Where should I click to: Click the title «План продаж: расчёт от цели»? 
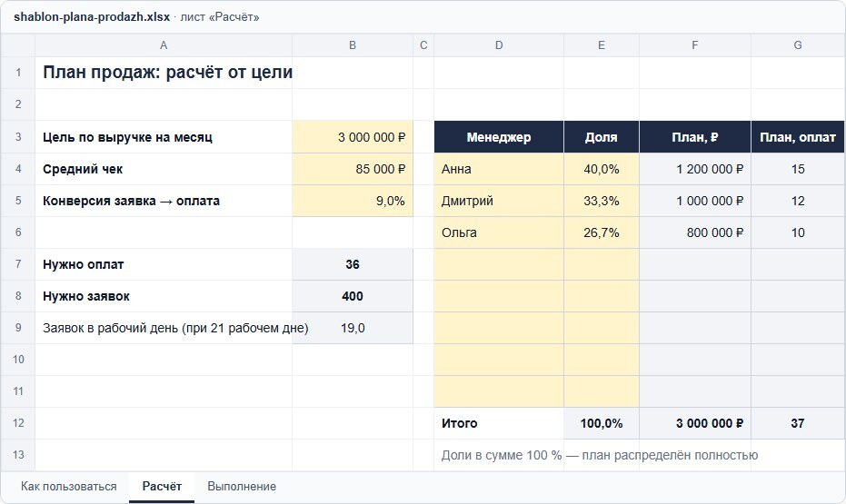168,73
